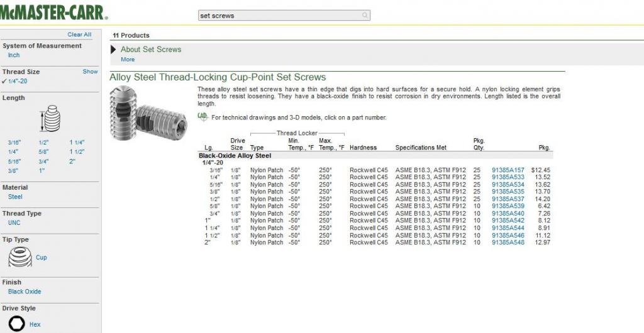Viewport: 644px width, 333px height.
Task: Click the Hardness column header
Action: [363, 148]
